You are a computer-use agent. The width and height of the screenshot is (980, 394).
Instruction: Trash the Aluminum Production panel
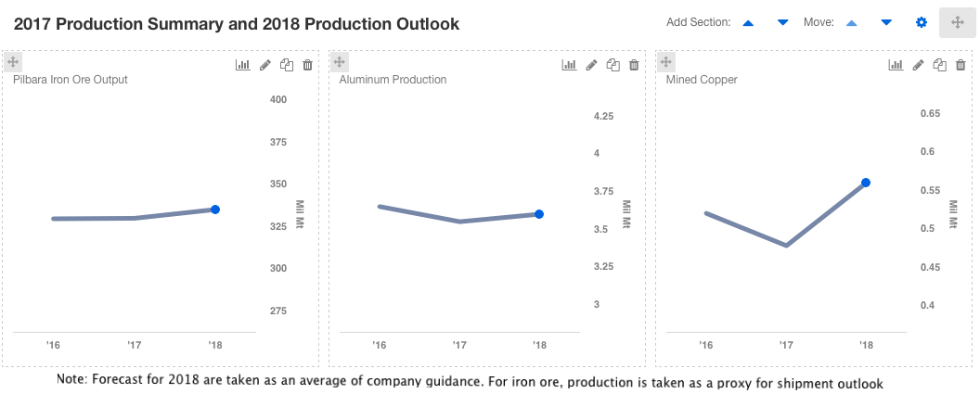click(x=634, y=65)
